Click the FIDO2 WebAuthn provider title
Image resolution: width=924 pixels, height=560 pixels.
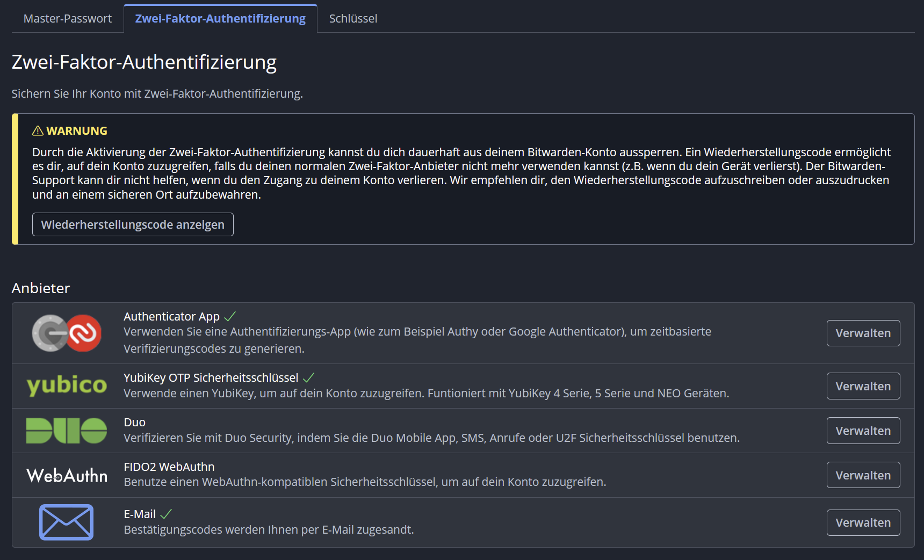pos(169,467)
